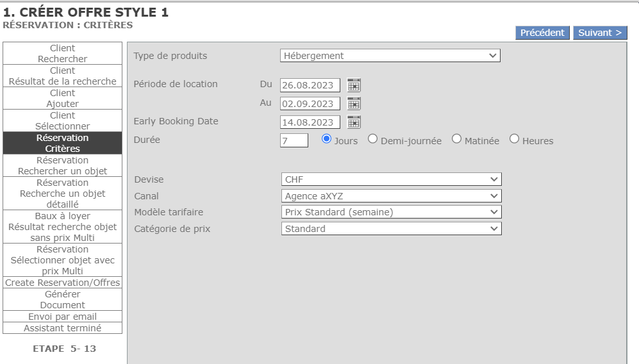Viewport: 639px width, 364px height.
Task: Expand the Modèle tarifaire dropdown
Action: (391, 212)
